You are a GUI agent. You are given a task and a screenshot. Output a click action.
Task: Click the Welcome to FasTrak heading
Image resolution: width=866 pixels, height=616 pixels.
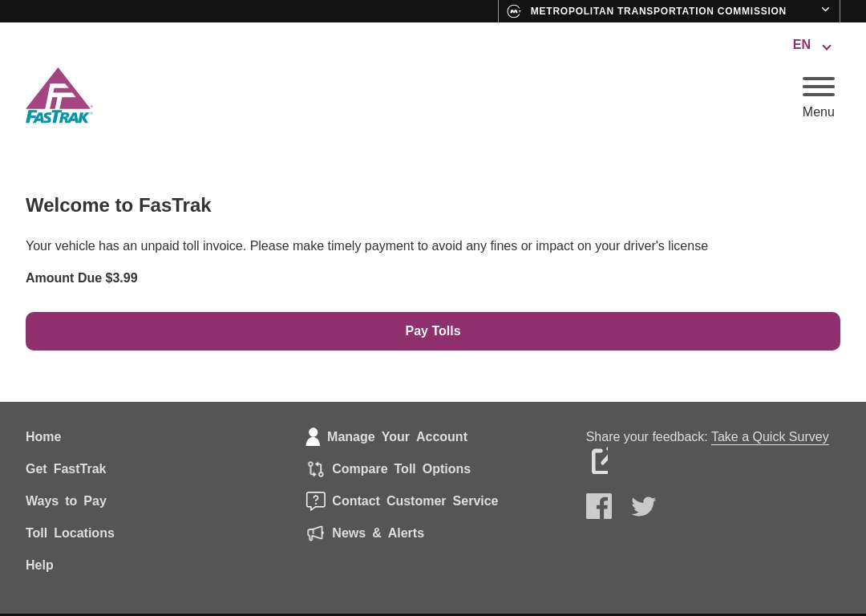[118, 205]
